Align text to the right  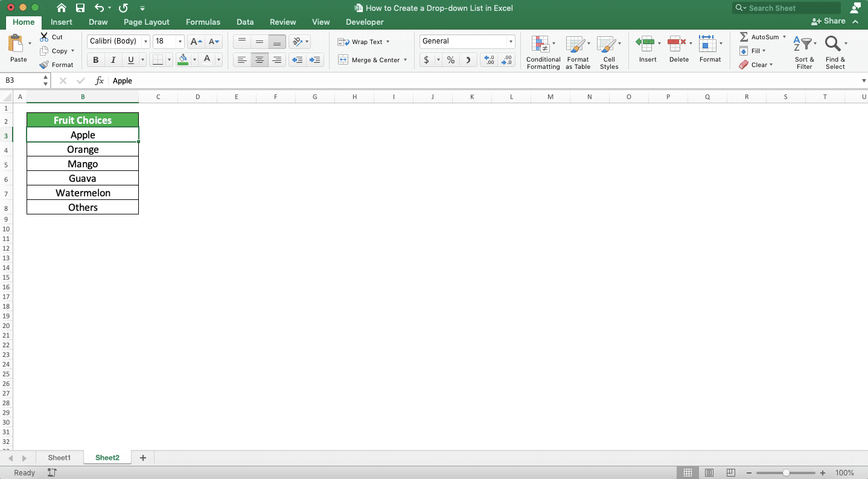coord(277,60)
